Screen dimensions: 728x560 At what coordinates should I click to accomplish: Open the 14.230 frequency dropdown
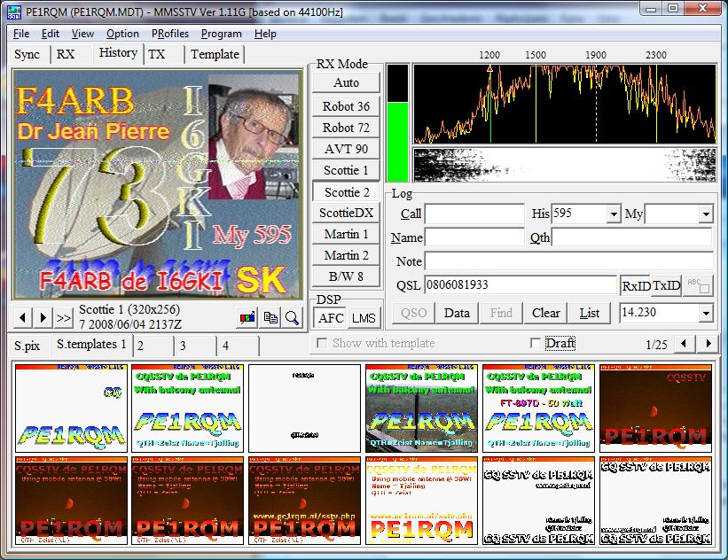pyautogui.click(x=706, y=313)
